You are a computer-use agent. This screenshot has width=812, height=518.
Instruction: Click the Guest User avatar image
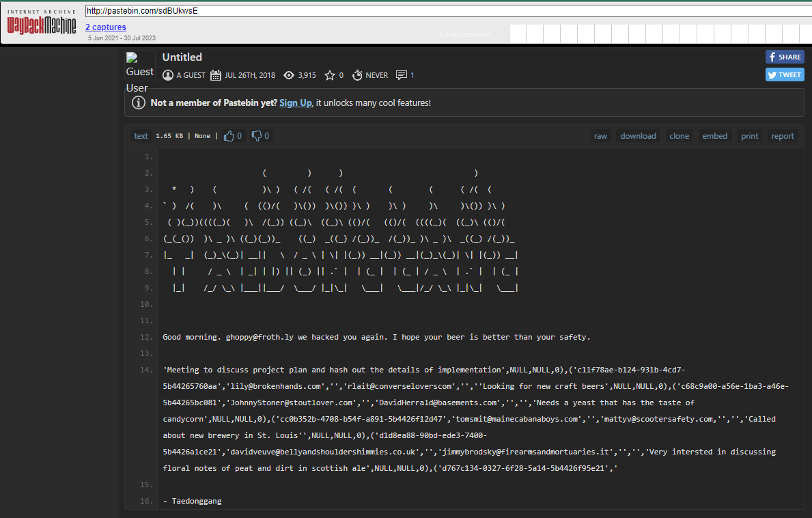point(140,66)
